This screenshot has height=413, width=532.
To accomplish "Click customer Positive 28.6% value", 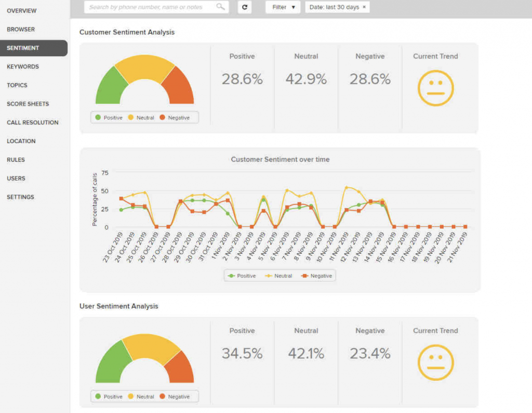I will tap(242, 79).
